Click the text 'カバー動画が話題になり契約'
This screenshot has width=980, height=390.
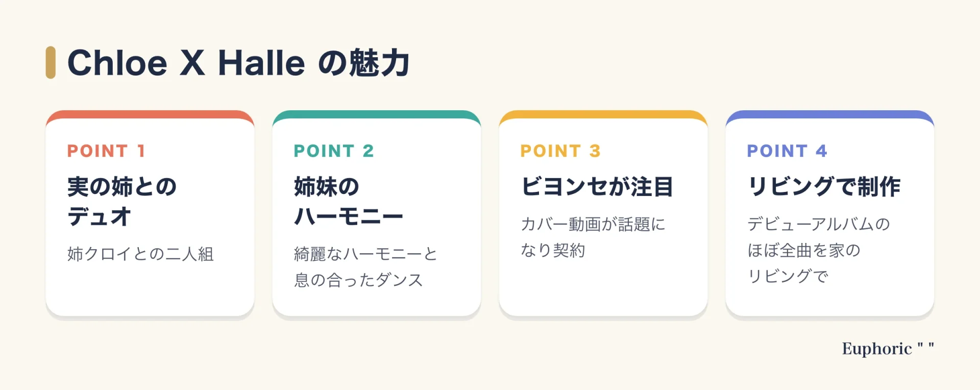pos(593,237)
